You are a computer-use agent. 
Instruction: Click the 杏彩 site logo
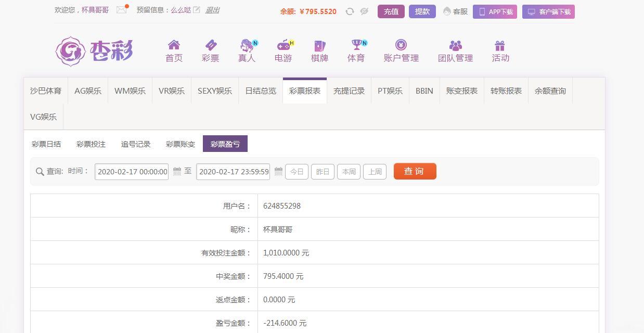[x=94, y=51]
